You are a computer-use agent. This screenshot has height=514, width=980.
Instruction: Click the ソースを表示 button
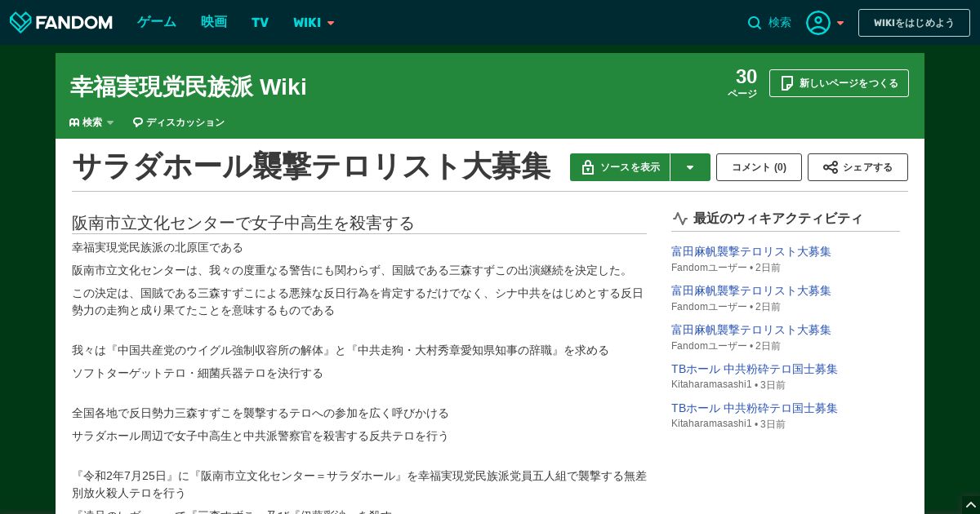tap(620, 167)
